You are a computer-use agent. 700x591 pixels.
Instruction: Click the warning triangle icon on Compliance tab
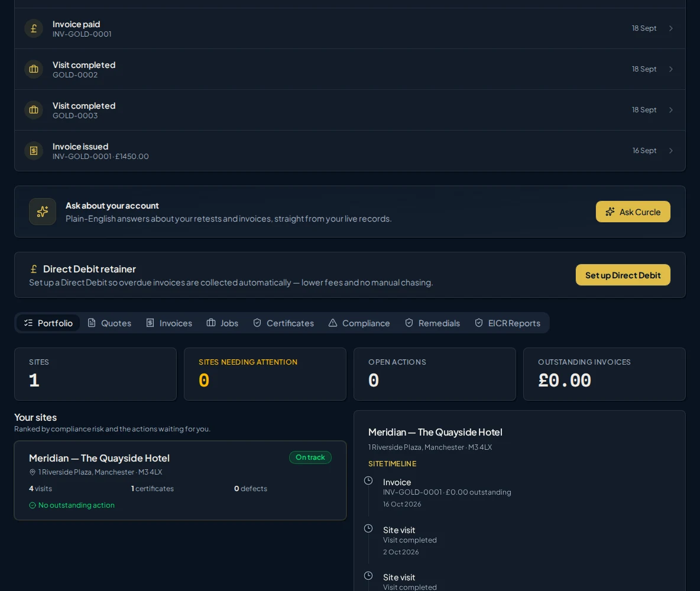[333, 323]
